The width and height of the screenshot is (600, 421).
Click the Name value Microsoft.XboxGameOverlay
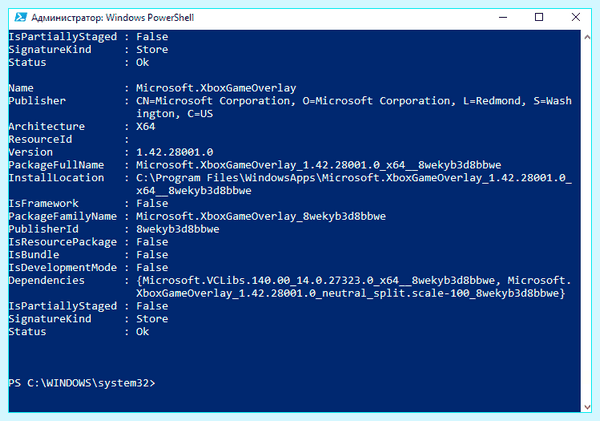click(216, 88)
